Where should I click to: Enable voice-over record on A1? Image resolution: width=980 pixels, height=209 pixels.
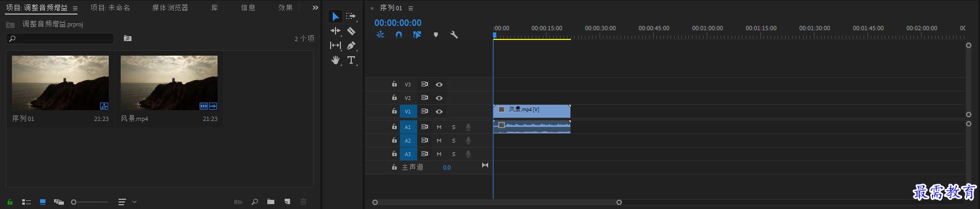click(468, 127)
